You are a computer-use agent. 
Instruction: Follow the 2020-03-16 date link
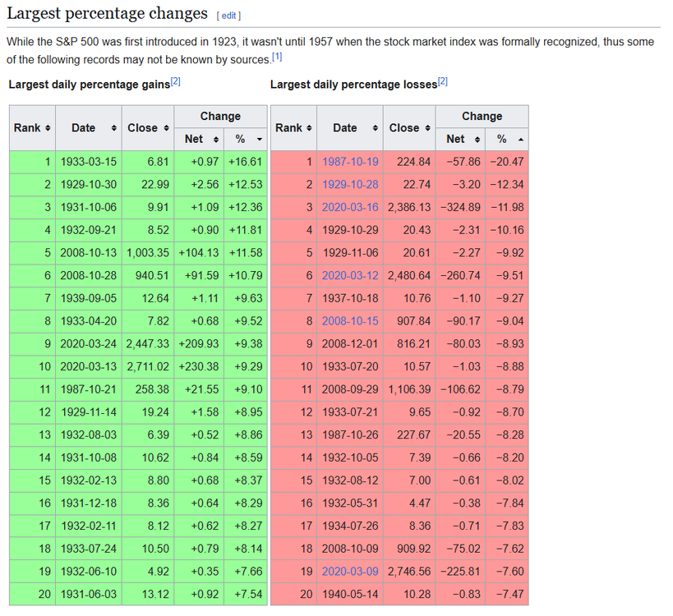[x=350, y=207]
